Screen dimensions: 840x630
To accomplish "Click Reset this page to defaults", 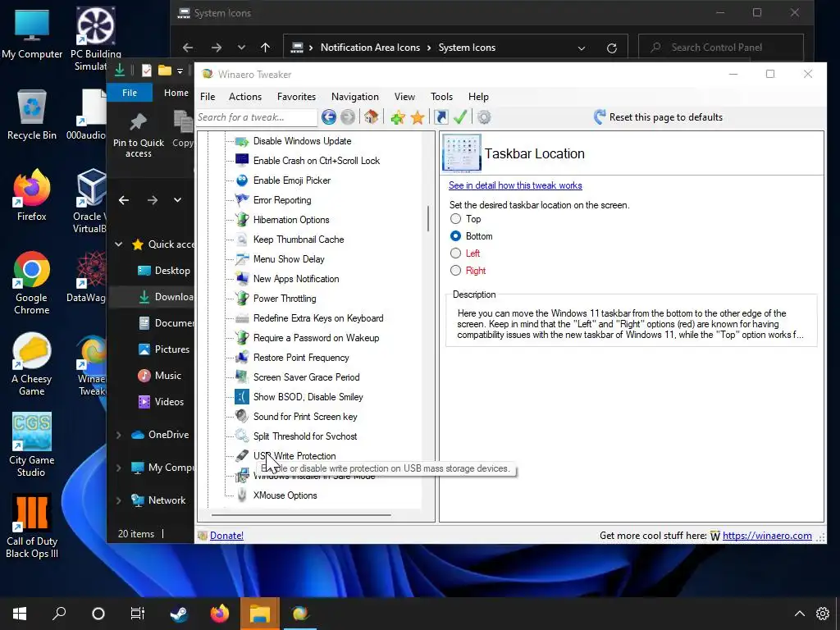I will (x=658, y=116).
